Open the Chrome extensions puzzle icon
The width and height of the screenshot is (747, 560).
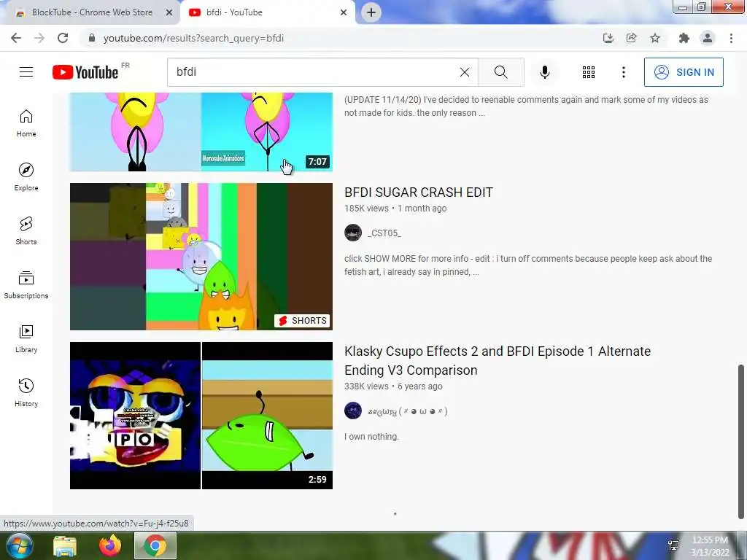684,38
